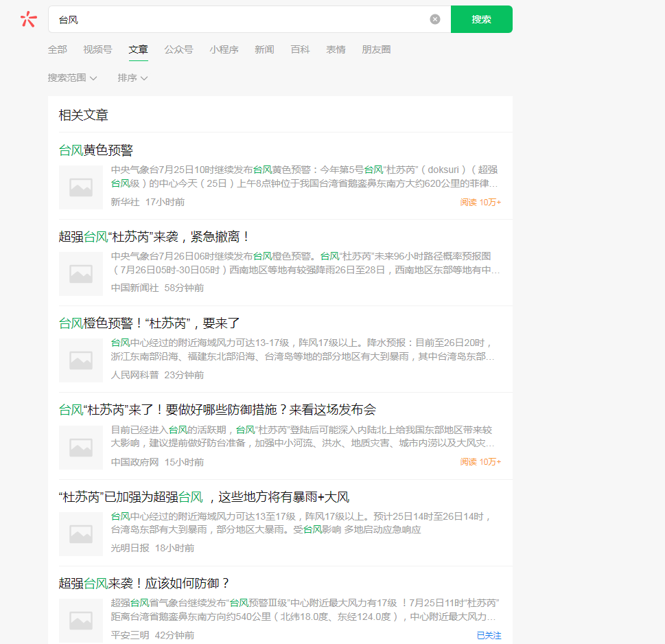
Task: Click summary text starting 目前已经进入台风的活跃期
Action: coord(303,437)
